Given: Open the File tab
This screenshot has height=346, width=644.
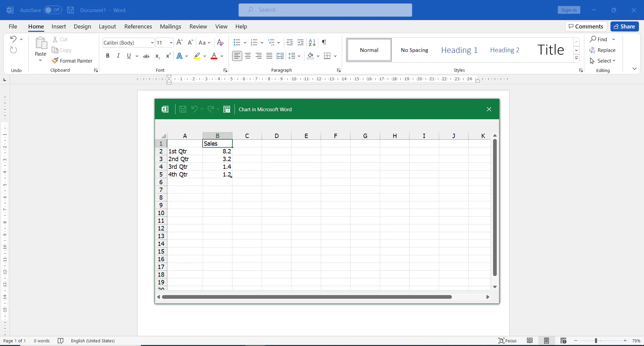Looking at the screenshot, I should pos(13,26).
